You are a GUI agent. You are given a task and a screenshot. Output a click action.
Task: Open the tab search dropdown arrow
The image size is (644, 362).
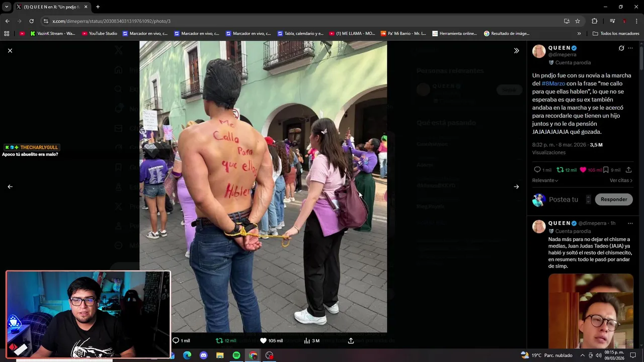click(x=7, y=7)
